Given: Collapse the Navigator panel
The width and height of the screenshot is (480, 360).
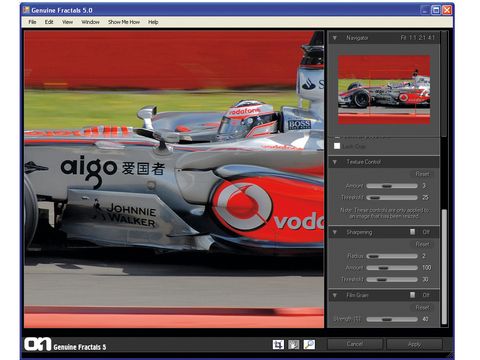Looking at the screenshot, I should click(x=335, y=38).
